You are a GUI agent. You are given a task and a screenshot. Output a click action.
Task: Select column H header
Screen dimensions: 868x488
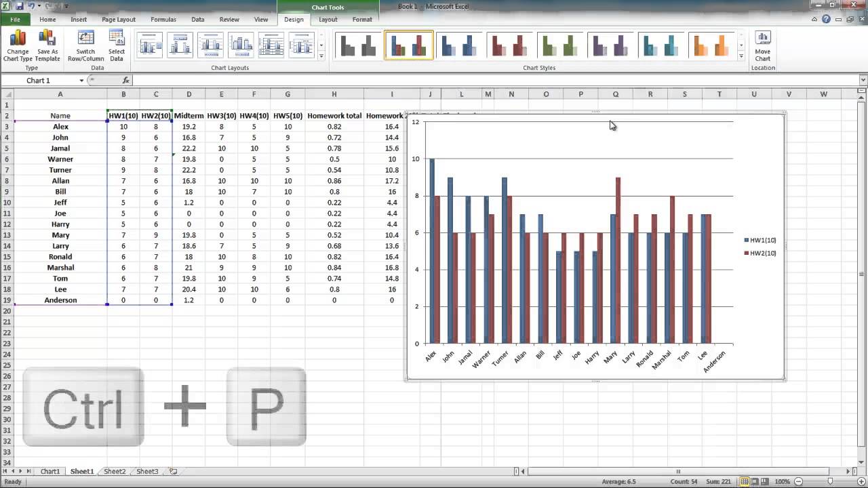click(x=334, y=94)
